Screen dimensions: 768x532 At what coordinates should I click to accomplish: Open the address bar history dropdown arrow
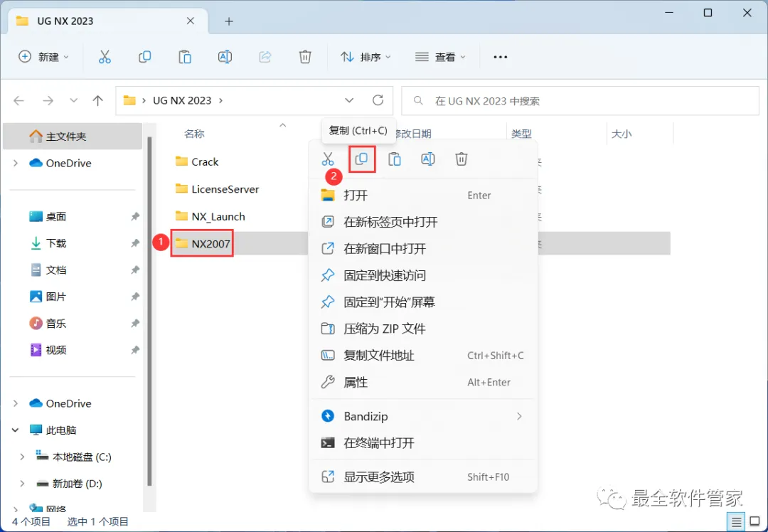[x=349, y=100]
